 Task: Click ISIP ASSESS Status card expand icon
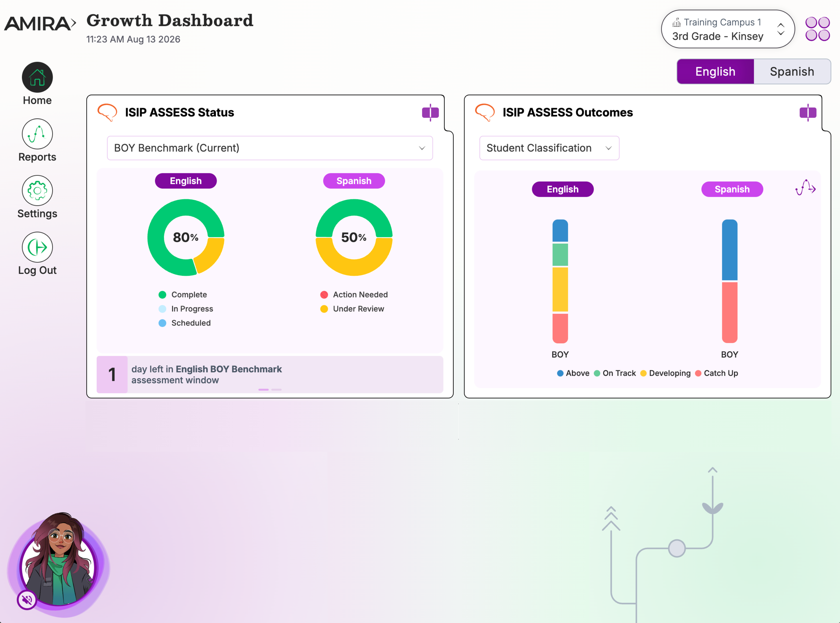tap(430, 112)
